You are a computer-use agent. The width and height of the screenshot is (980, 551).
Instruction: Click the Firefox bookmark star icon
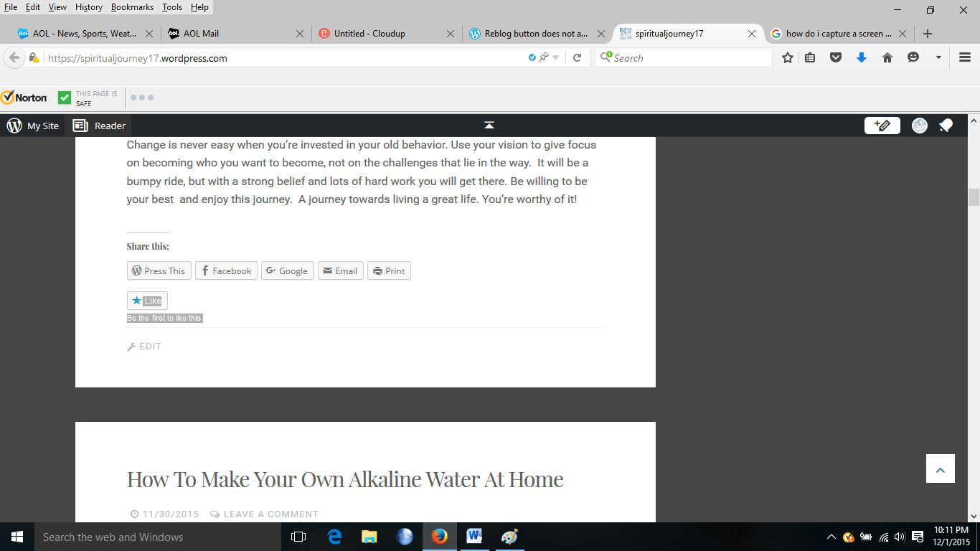[787, 58]
